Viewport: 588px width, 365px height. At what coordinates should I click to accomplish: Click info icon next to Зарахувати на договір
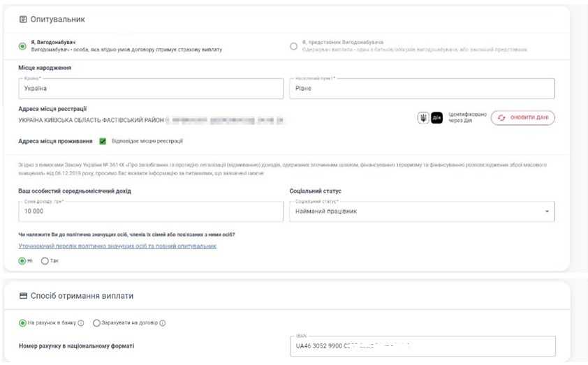(163, 323)
